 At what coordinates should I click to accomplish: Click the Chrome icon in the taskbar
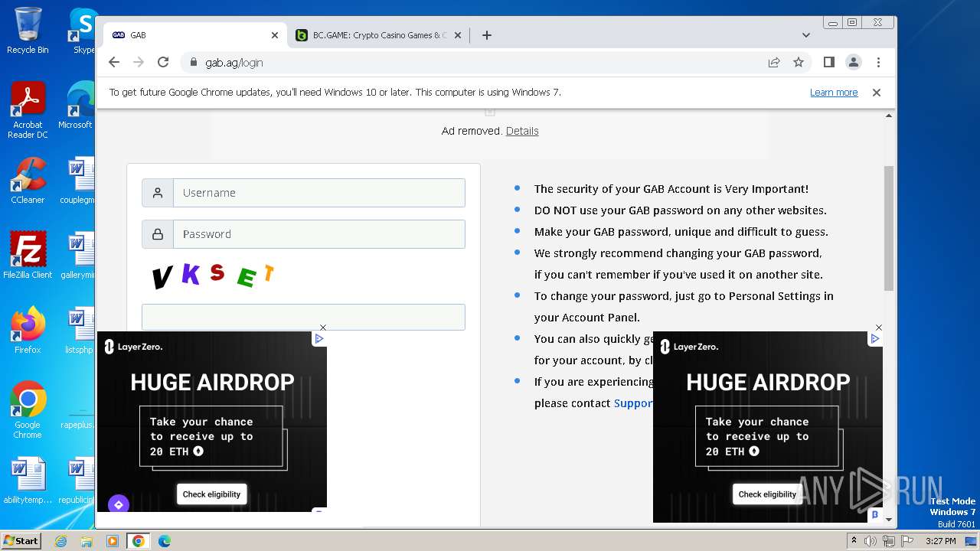pos(139,541)
